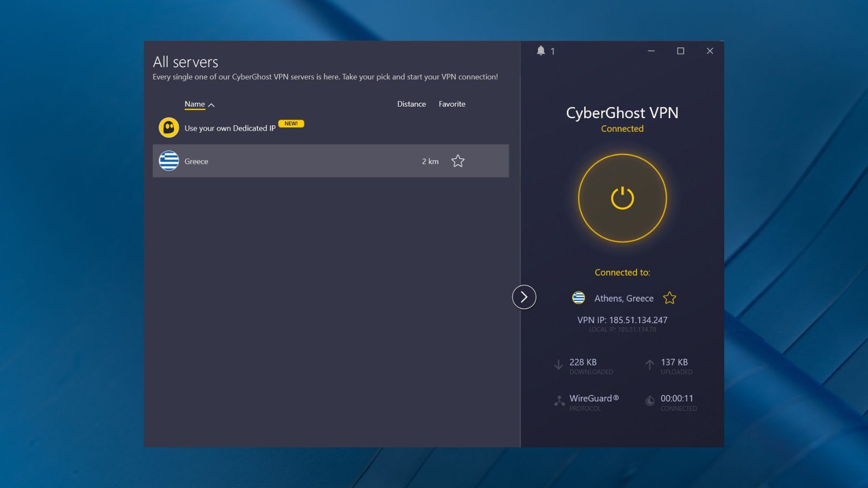This screenshot has height=488, width=868.
Task: Click the All servers heading
Action: point(186,62)
